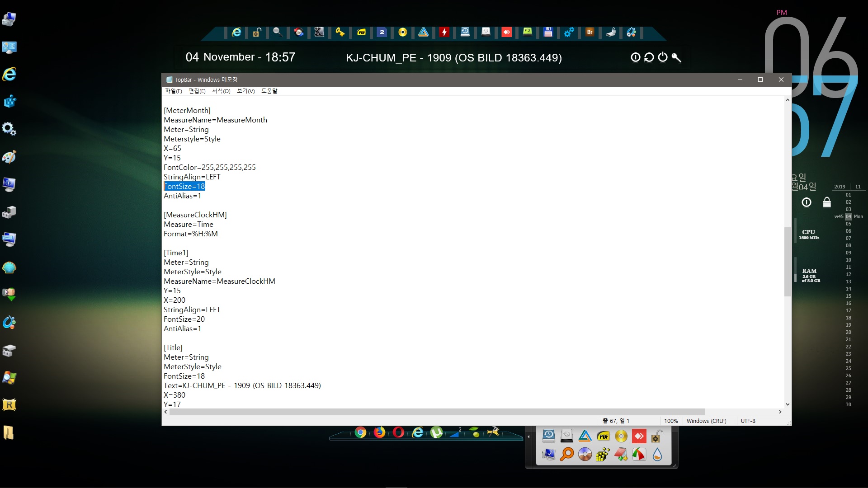Open the Paint palette desktop icon

(9, 157)
